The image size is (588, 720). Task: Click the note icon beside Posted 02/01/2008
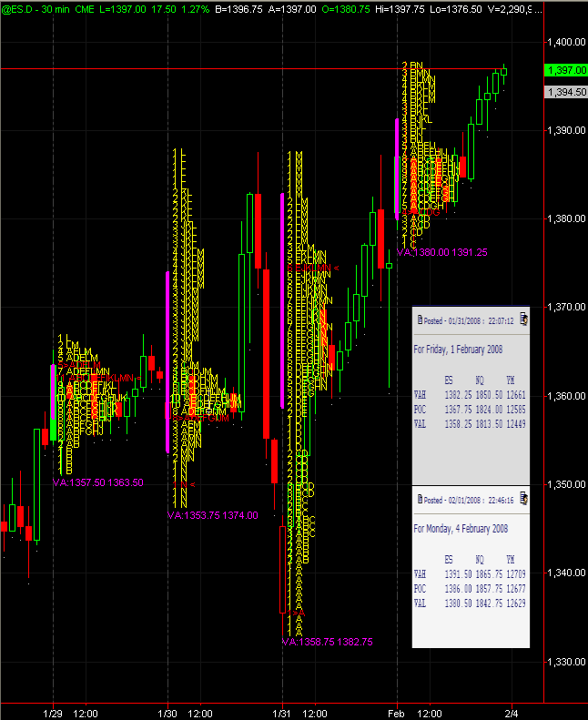[x=420, y=499]
